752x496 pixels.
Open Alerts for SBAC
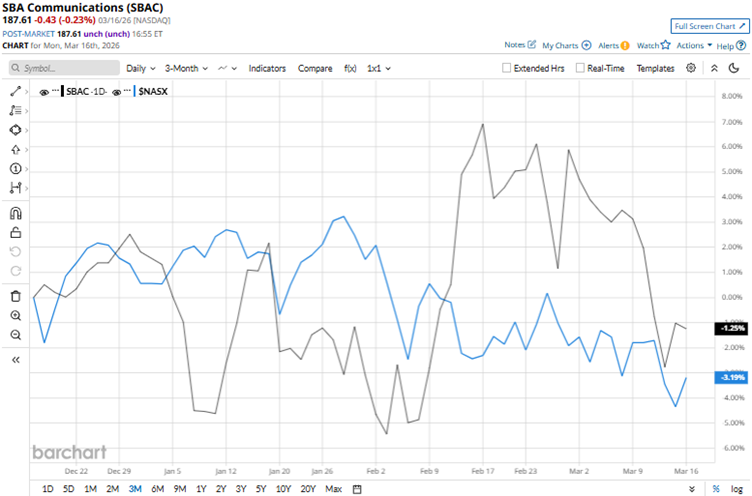(613, 45)
